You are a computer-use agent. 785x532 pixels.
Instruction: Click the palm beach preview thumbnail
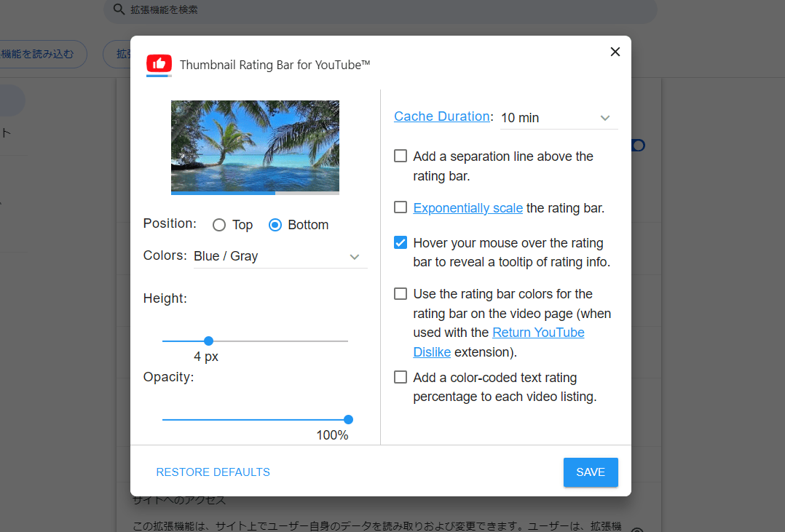coord(255,147)
